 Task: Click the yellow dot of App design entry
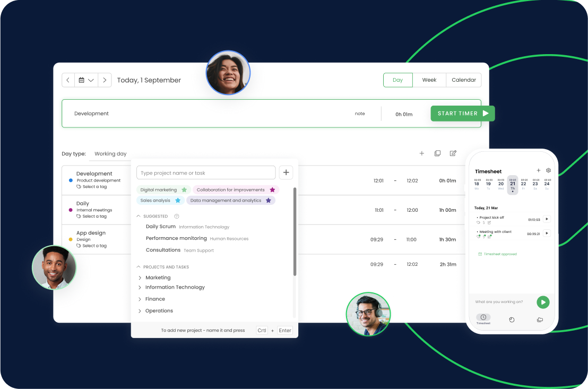point(71,239)
